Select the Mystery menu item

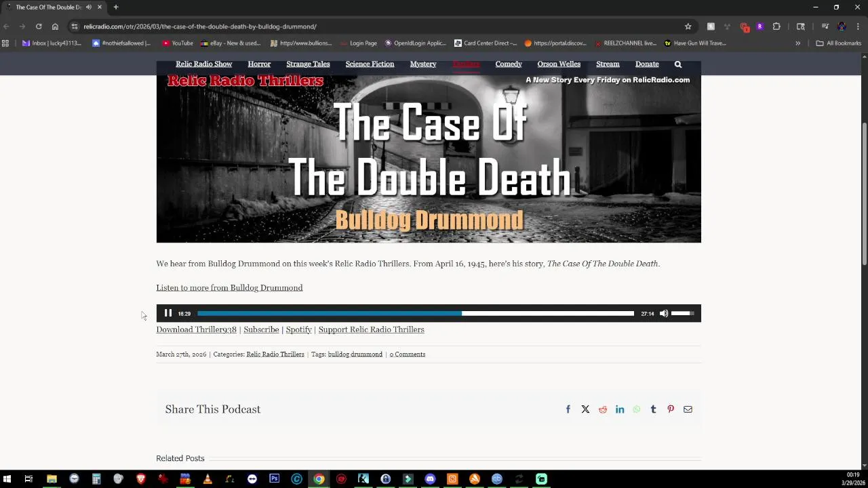(423, 64)
